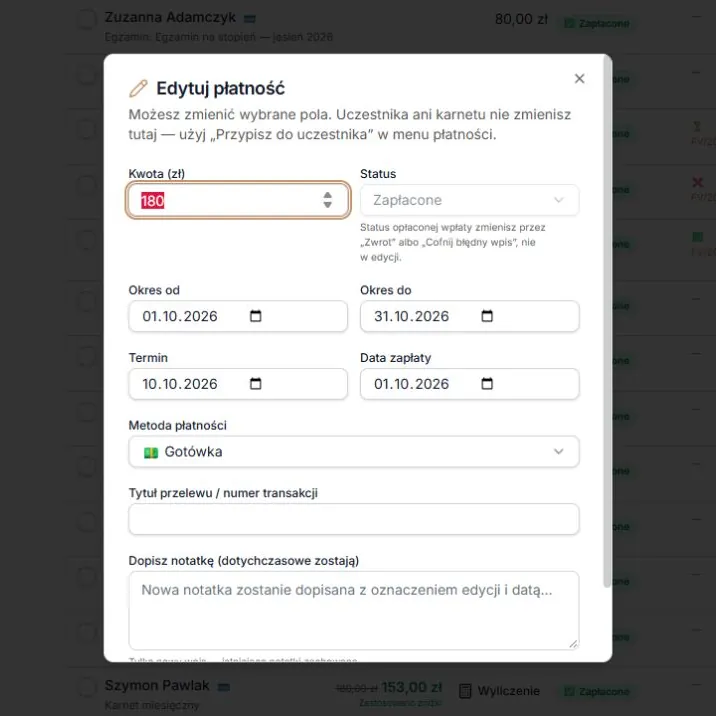Click the 153,00 zł amount
This screenshot has width=716, height=716.
coord(411,687)
